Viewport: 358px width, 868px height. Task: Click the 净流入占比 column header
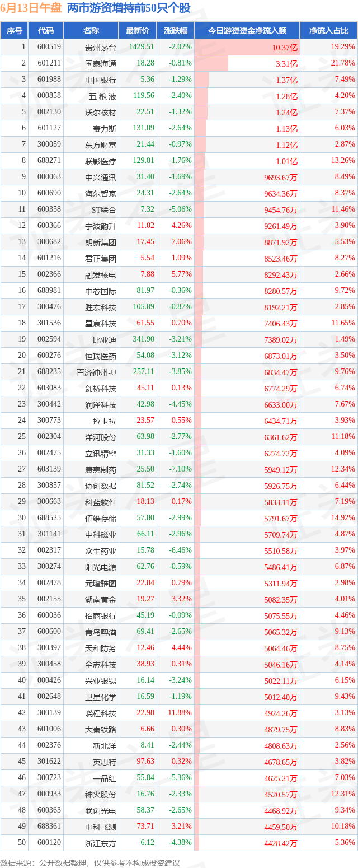coord(329,31)
